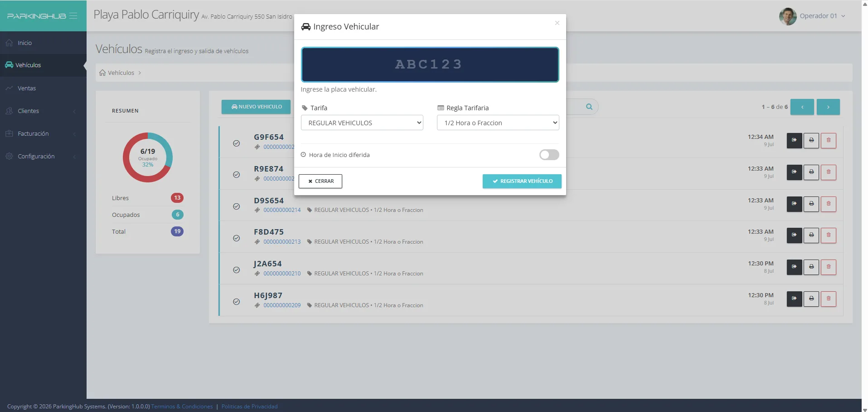The width and height of the screenshot is (868, 412).
Task: Select the check circle for vehicle F8D475
Action: click(x=236, y=238)
